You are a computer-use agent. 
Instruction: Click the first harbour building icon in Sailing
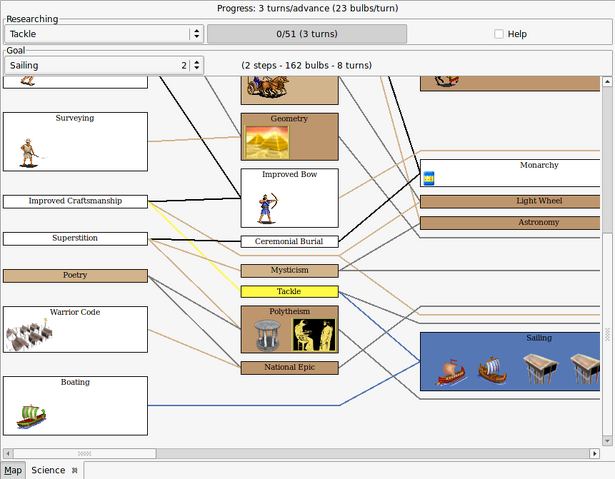tap(540, 368)
